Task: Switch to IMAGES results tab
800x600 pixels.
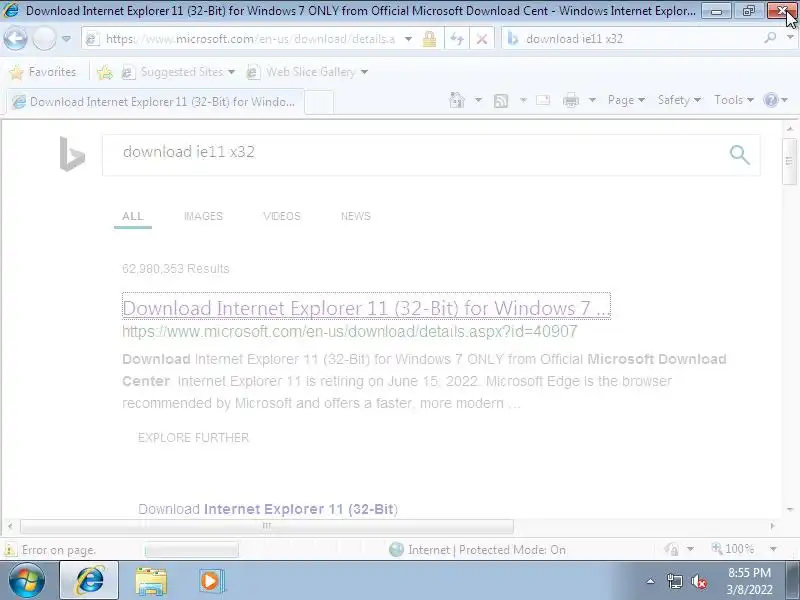Action: click(x=204, y=216)
